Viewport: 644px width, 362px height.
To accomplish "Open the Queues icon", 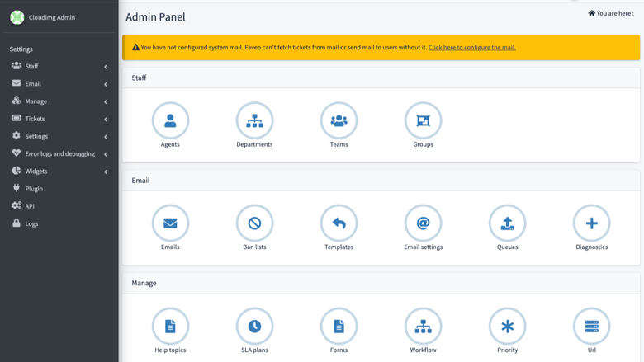I will (507, 223).
